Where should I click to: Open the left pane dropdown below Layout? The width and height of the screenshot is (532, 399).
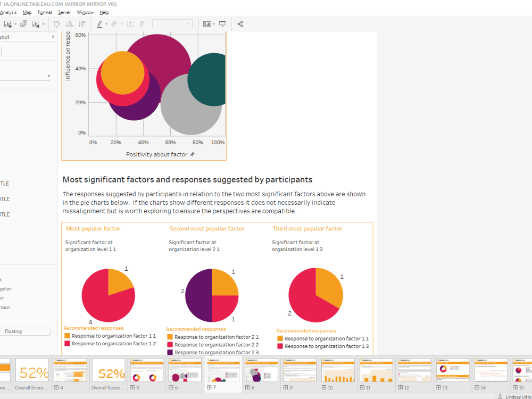[x=49, y=76]
